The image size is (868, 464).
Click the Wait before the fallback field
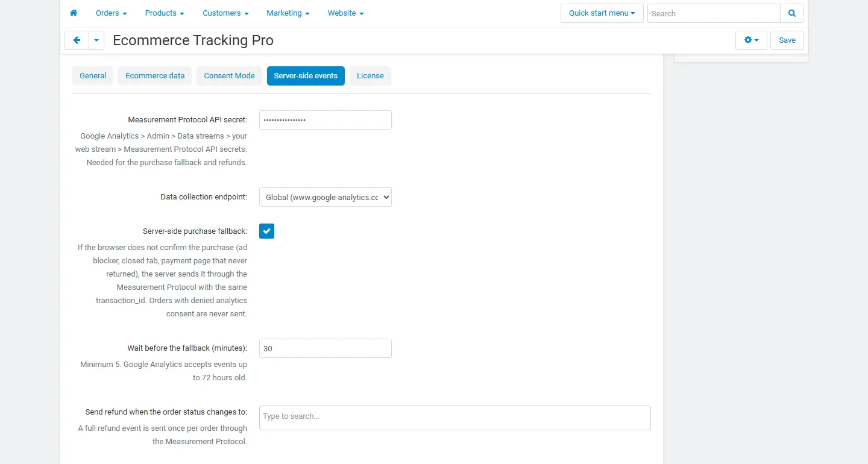(325, 348)
